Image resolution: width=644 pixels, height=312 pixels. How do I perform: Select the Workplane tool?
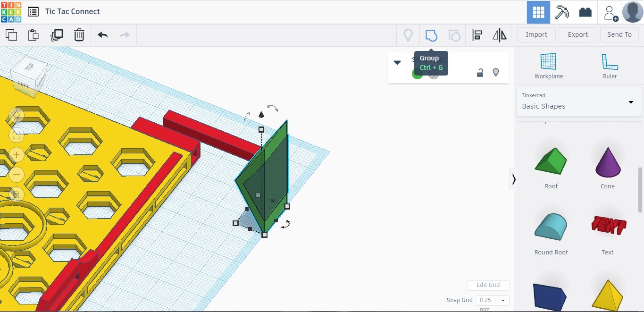tap(549, 66)
